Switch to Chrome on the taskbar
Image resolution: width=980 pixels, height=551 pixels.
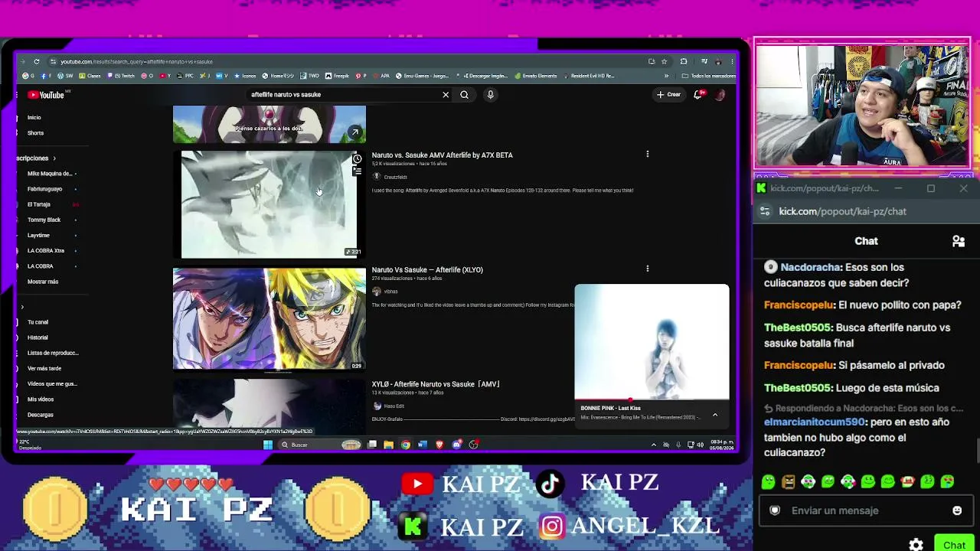coord(406,445)
